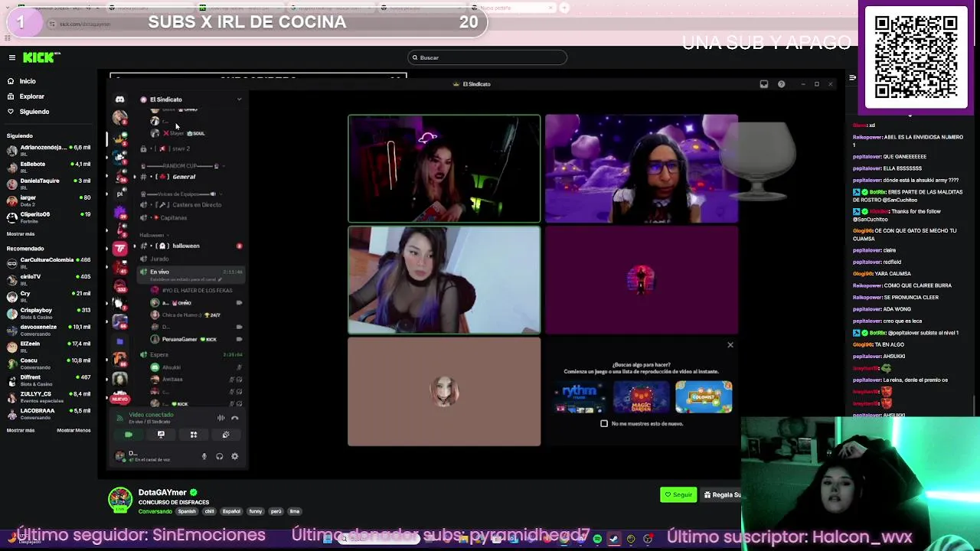This screenshot has width=980, height=551.
Task: Click Mostrar más under Siguiendo list
Action: 21,234
